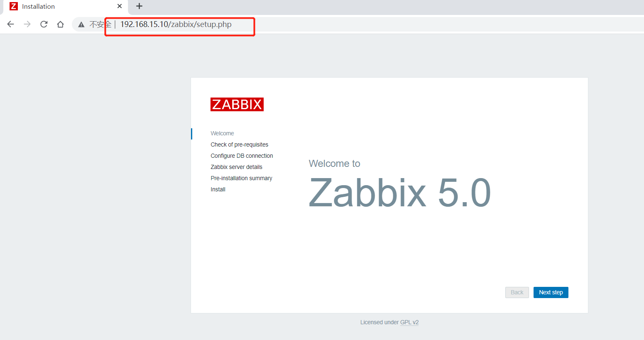Image resolution: width=644 pixels, height=340 pixels.
Task: Click the 'Zabbix 5.0' title text
Action: point(400,193)
